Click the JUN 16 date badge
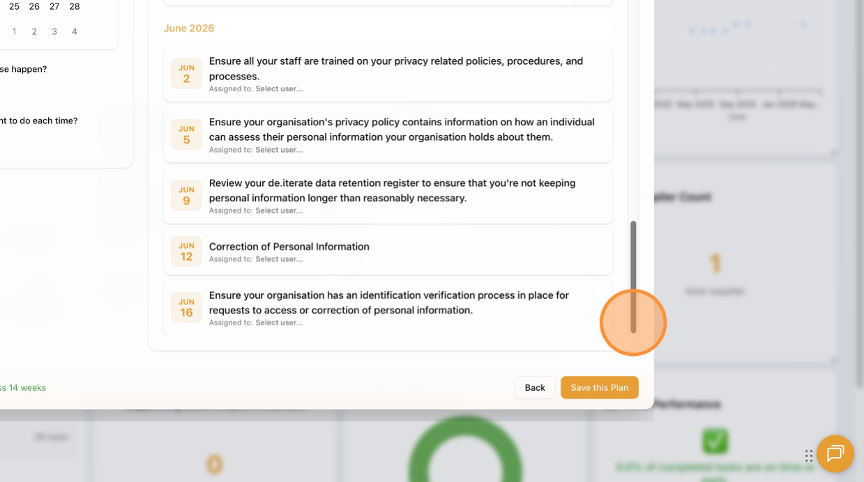The height and width of the screenshot is (482, 864). (186, 307)
